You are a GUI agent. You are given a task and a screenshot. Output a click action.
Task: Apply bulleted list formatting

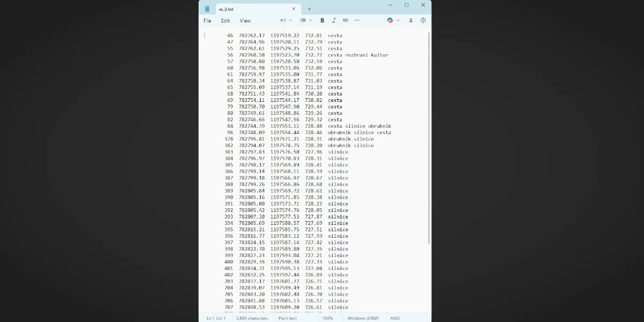coord(302,20)
